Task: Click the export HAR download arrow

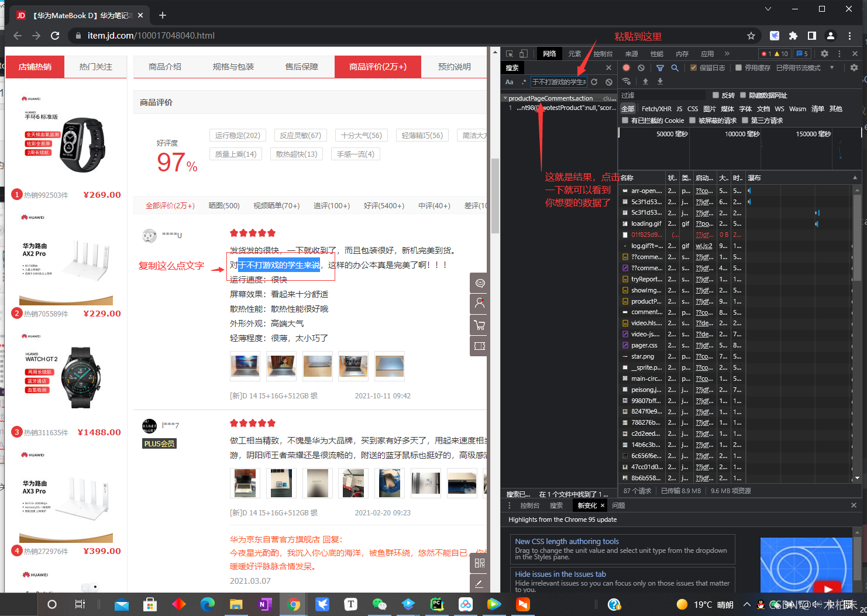Action: pyautogui.click(x=660, y=81)
